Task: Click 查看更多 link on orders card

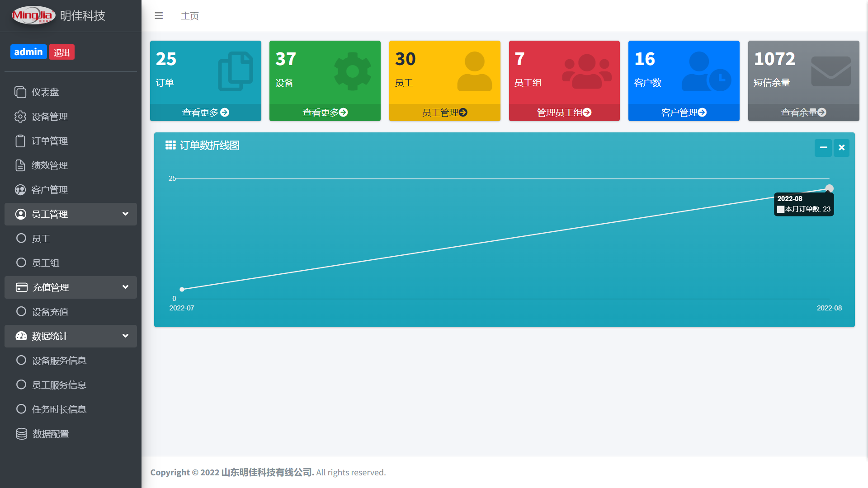Action: (205, 113)
